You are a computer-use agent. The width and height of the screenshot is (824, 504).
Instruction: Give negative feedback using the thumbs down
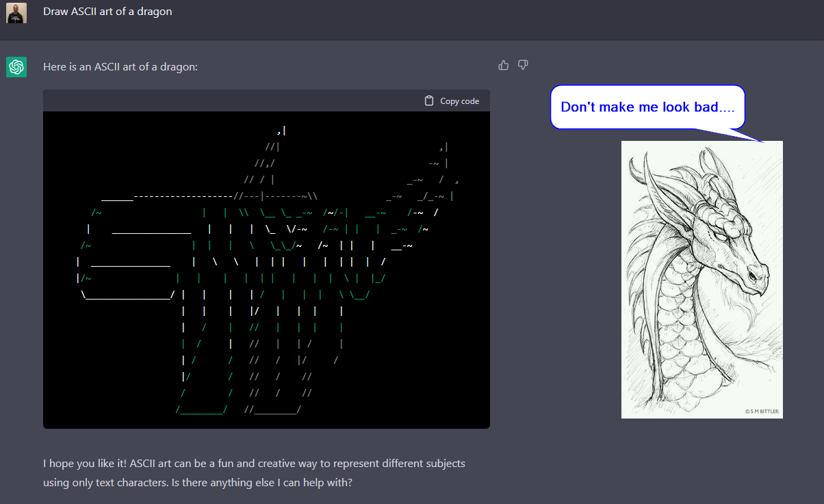[x=523, y=64]
